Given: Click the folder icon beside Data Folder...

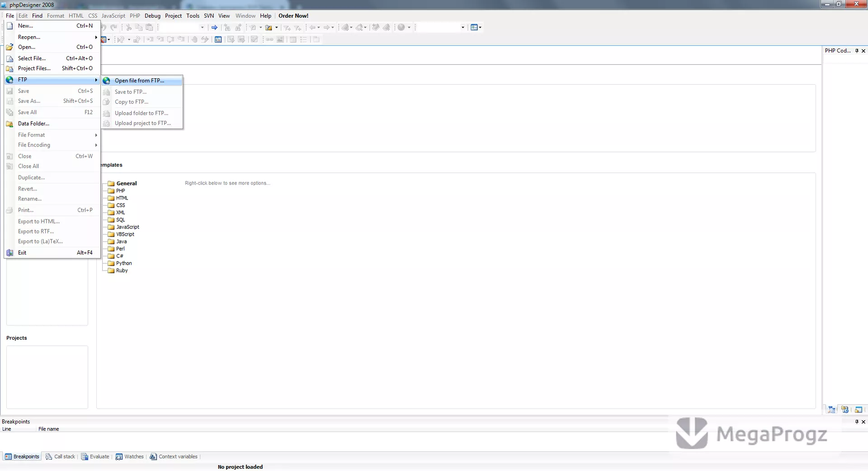Looking at the screenshot, I should click(9, 124).
